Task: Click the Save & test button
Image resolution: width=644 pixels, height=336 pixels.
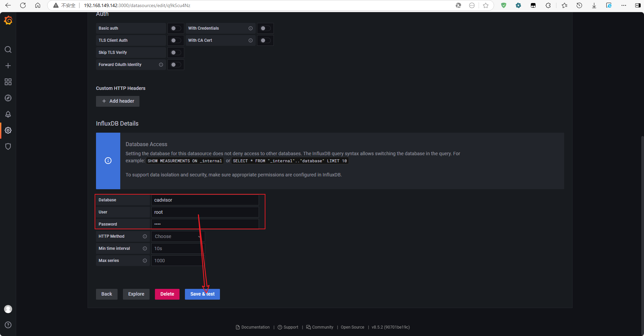Action: click(x=202, y=294)
